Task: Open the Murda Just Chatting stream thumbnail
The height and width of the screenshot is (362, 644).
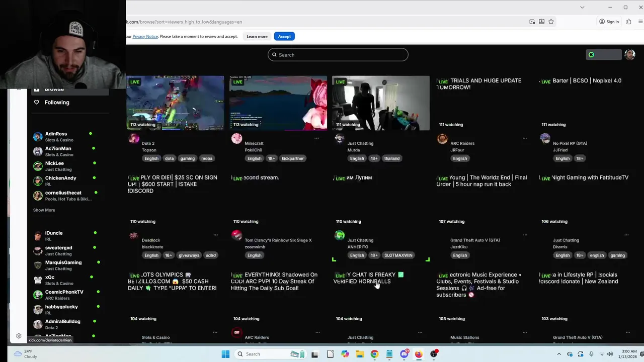Action: 381,103
